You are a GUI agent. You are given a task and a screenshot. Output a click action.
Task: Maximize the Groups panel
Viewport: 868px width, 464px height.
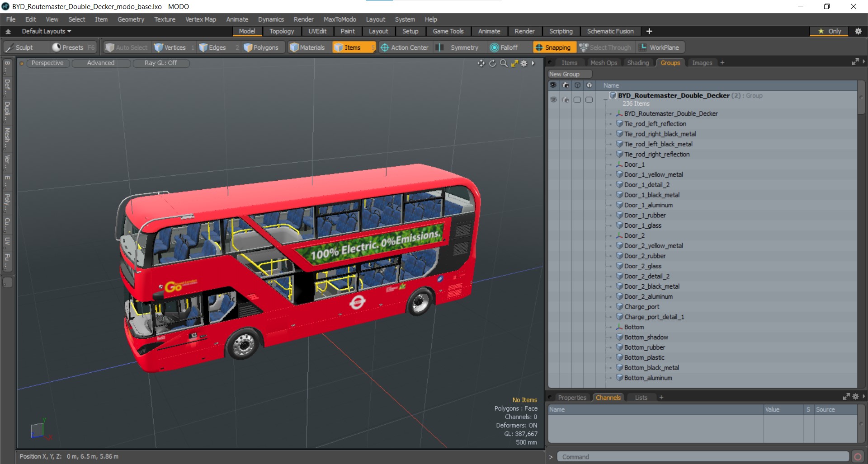click(x=855, y=62)
